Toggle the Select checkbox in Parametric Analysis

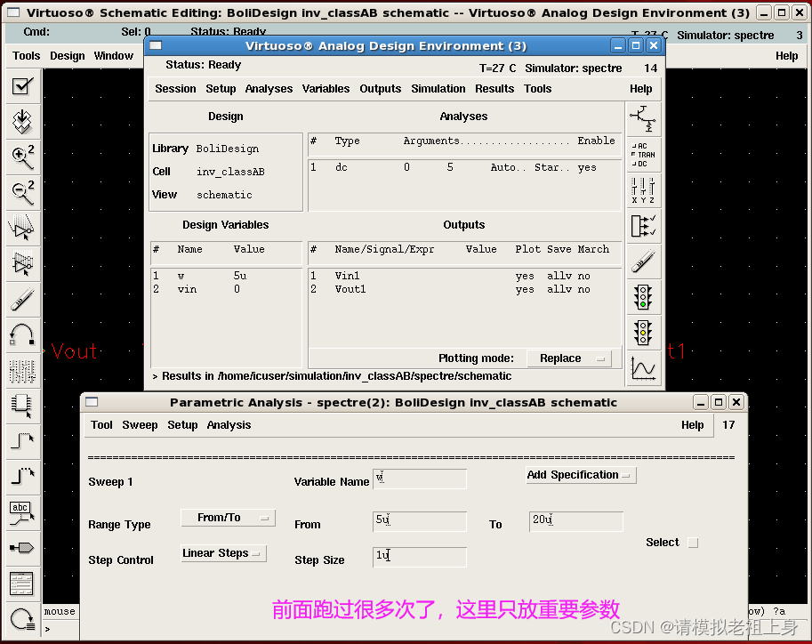(x=693, y=543)
